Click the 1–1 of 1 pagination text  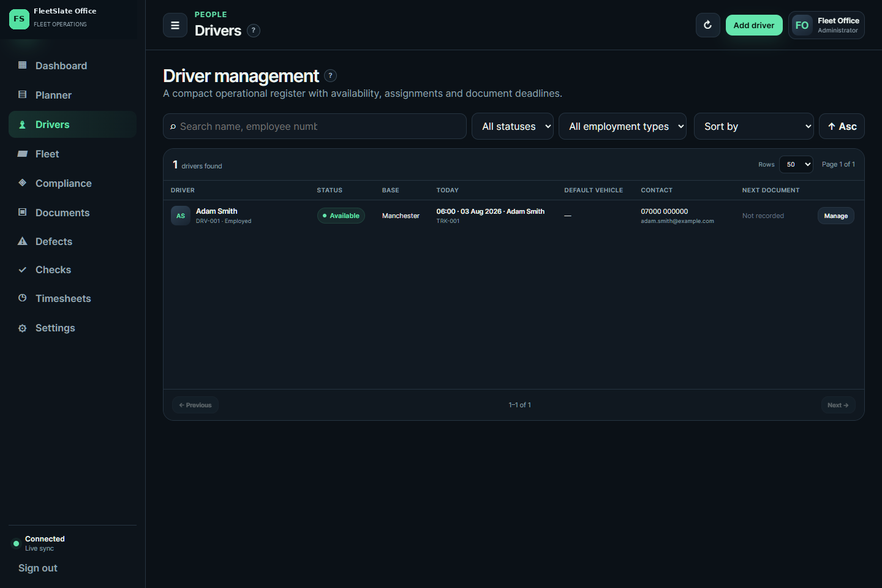519,405
